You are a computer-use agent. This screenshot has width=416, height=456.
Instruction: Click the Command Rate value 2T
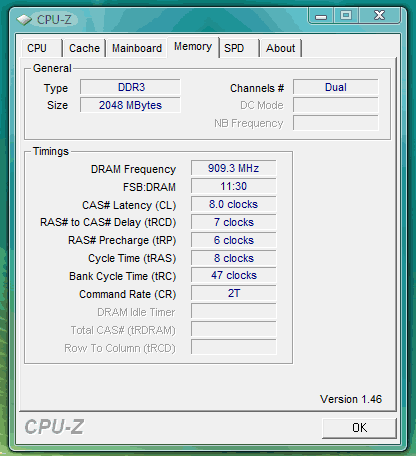234,293
